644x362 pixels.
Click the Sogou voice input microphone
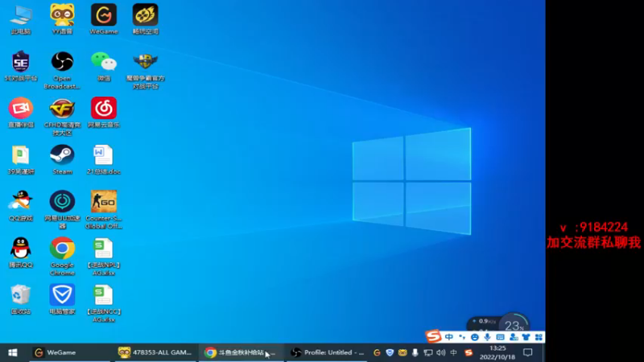pyautogui.click(x=487, y=337)
